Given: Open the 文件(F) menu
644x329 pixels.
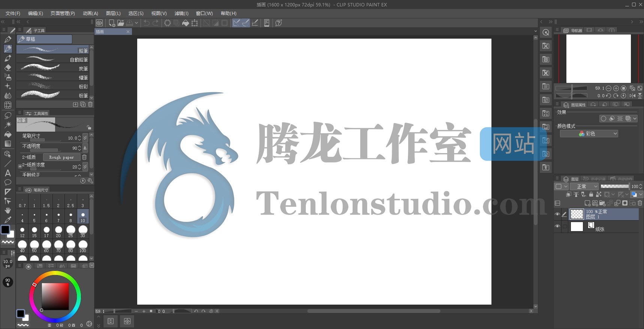Looking at the screenshot, I should [x=13, y=13].
